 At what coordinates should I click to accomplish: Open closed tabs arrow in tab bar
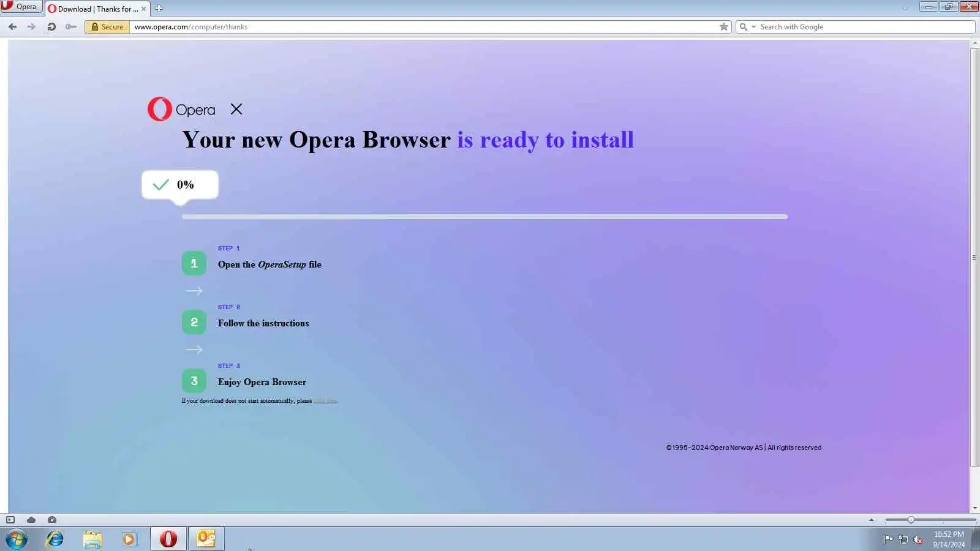[905, 8]
